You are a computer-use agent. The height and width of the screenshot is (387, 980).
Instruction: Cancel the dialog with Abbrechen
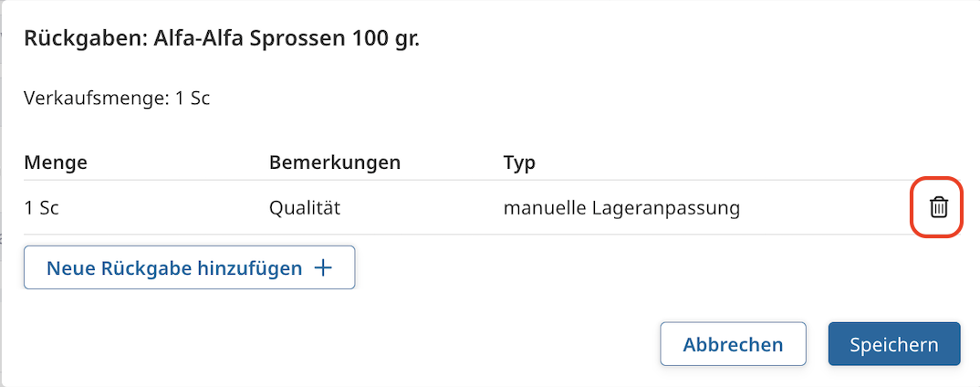(x=733, y=344)
